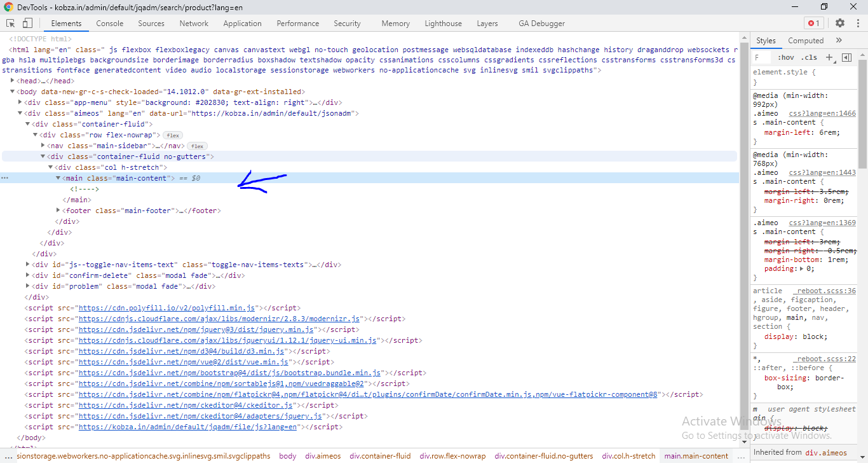Open the GA Debugger tab

coord(541,24)
